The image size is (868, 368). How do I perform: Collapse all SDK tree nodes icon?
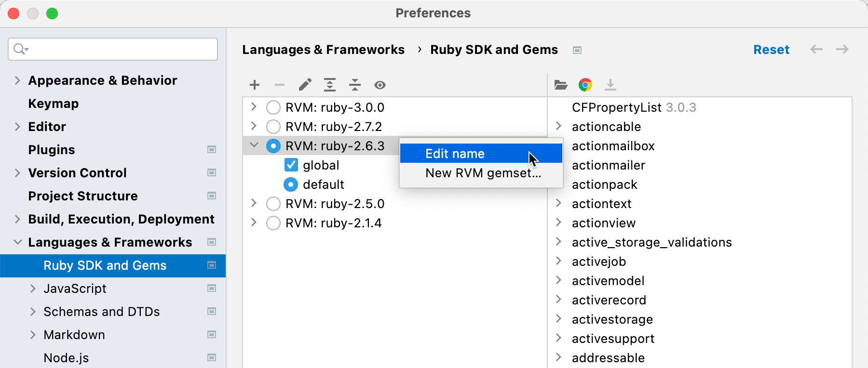coord(355,85)
